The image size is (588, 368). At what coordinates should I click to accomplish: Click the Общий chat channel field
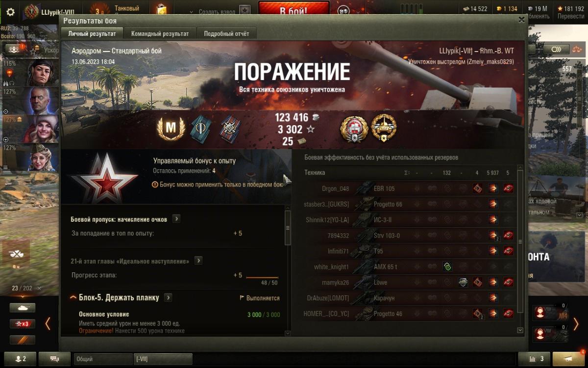coord(103,359)
